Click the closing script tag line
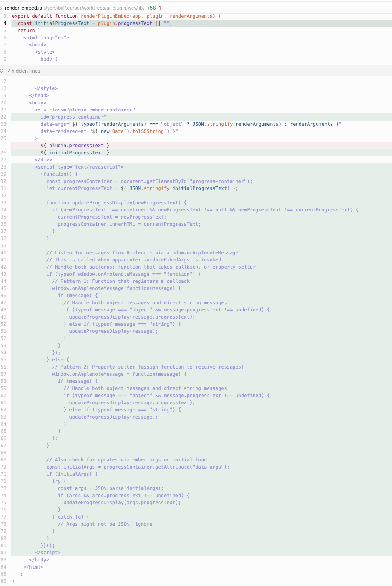Image resolution: width=392 pixels, height=586 pixels. [48, 553]
